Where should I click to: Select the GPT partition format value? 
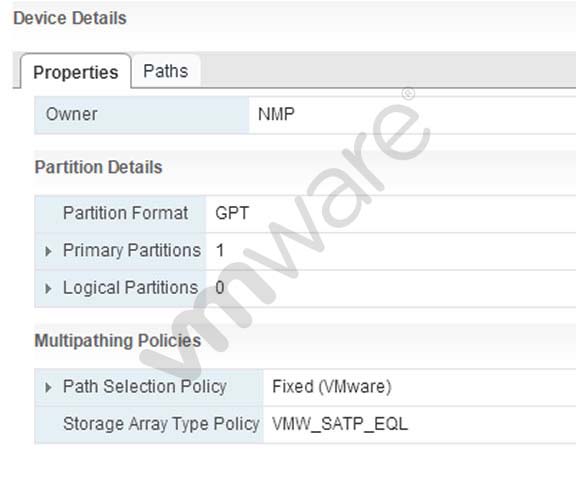[232, 213]
